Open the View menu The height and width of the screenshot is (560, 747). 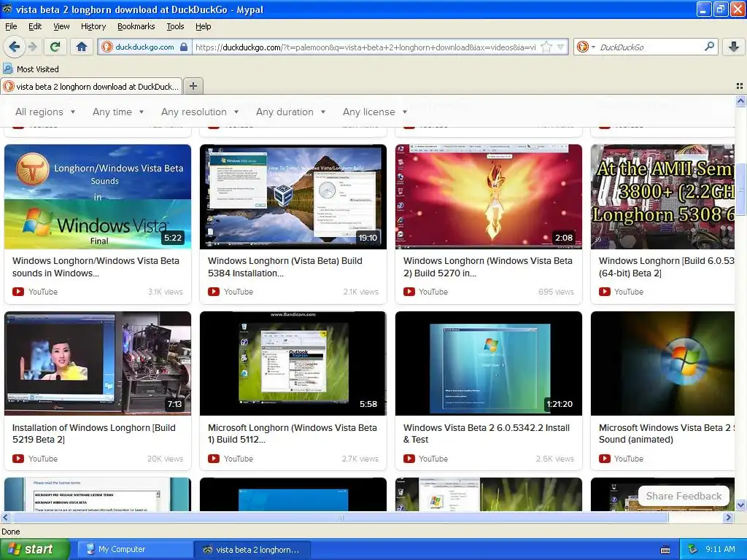pos(61,26)
